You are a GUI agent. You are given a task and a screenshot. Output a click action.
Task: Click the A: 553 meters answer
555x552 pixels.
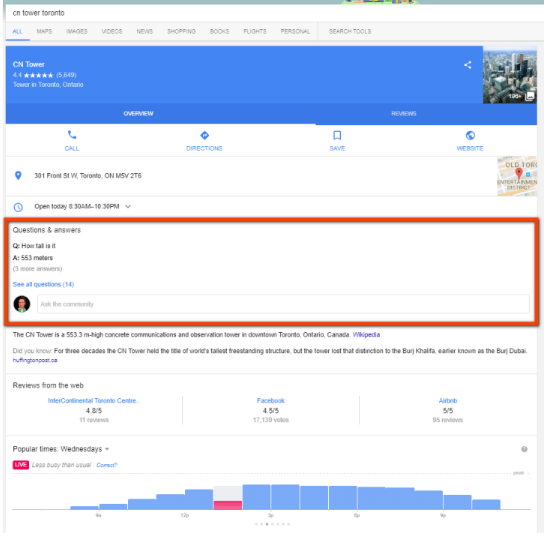(33, 258)
